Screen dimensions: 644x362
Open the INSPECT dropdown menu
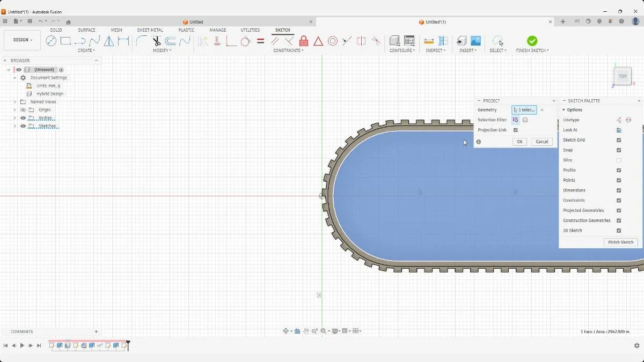[x=436, y=50]
